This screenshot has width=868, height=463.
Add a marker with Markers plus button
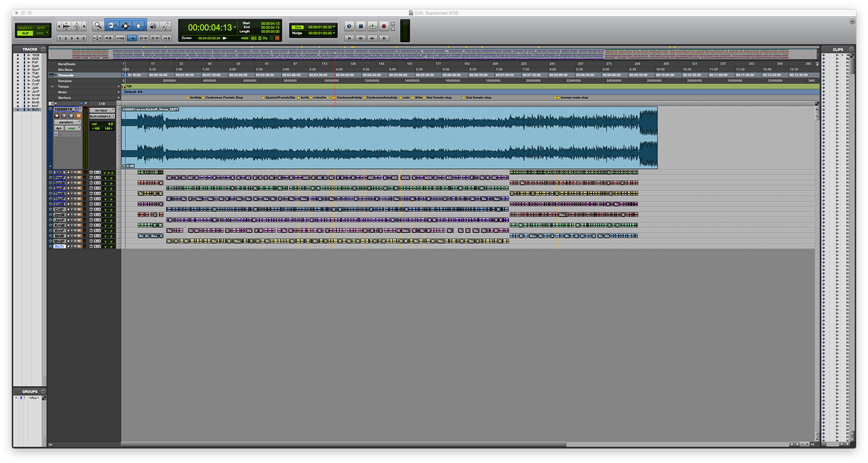click(x=118, y=98)
